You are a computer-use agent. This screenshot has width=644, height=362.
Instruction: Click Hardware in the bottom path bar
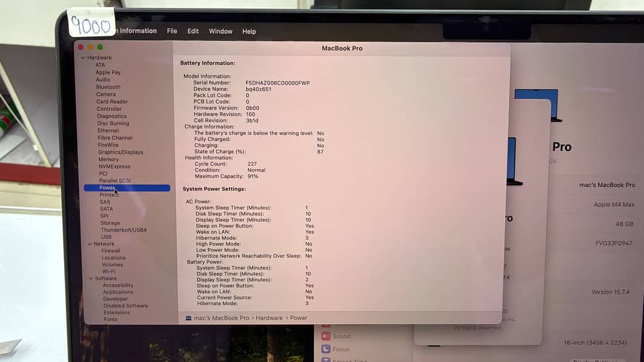(x=269, y=318)
